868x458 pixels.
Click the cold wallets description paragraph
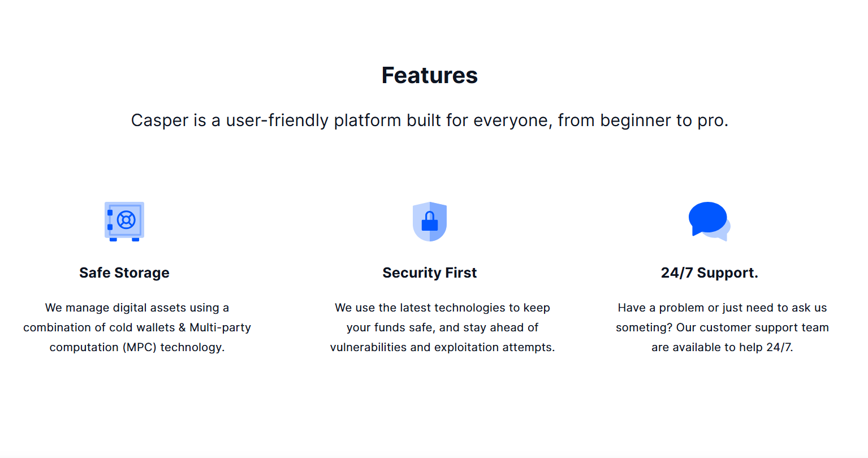(137, 327)
